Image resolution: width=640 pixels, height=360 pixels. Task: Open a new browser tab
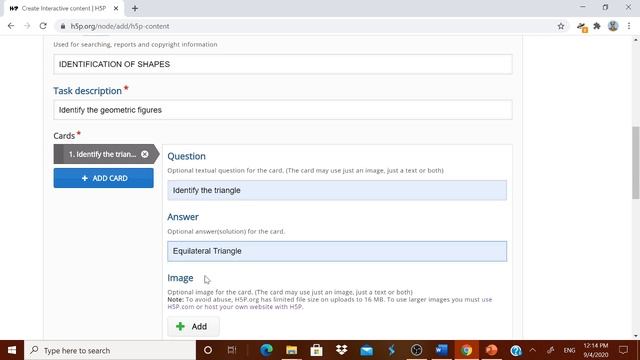(x=135, y=8)
